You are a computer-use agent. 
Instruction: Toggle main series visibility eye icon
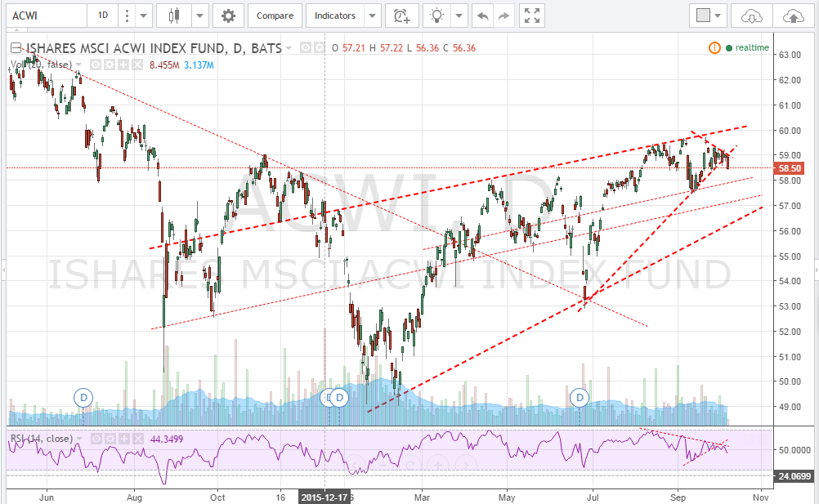pyautogui.click(x=306, y=48)
